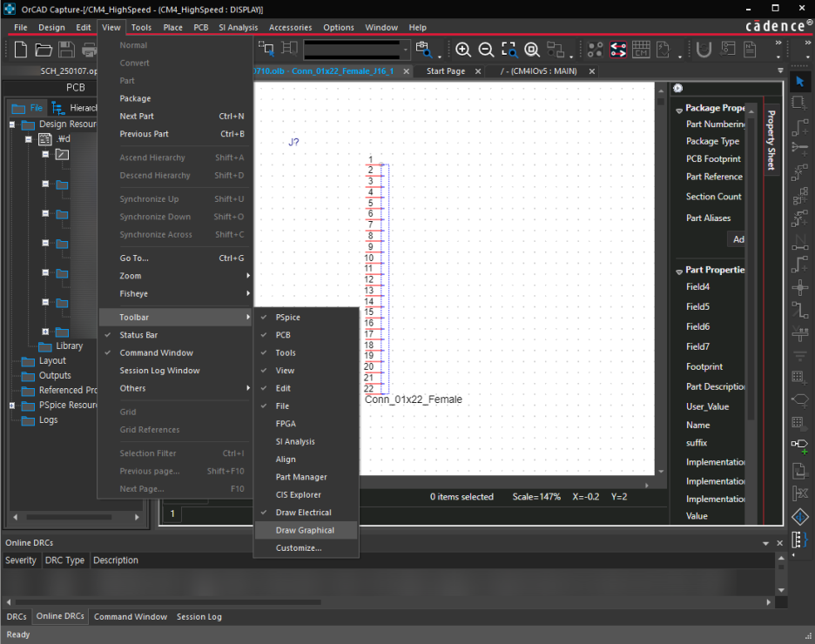Select the arrow pointer tool
Image resolution: width=815 pixels, height=644 pixels.
[800, 82]
